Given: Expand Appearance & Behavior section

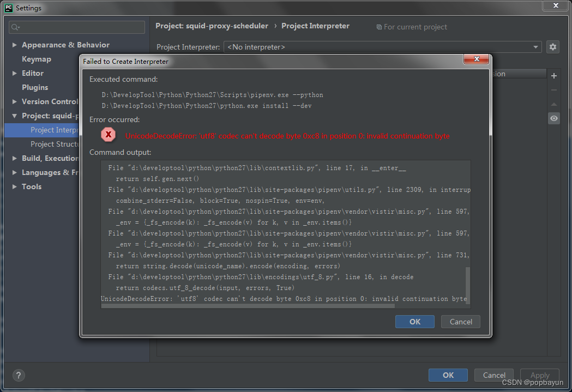Looking at the screenshot, I should [15, 45].
